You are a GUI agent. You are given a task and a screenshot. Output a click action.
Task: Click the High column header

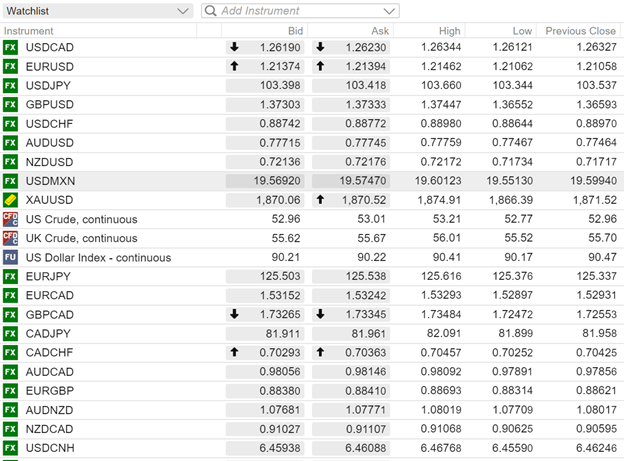pyautogui.click(x=450, y=31)
